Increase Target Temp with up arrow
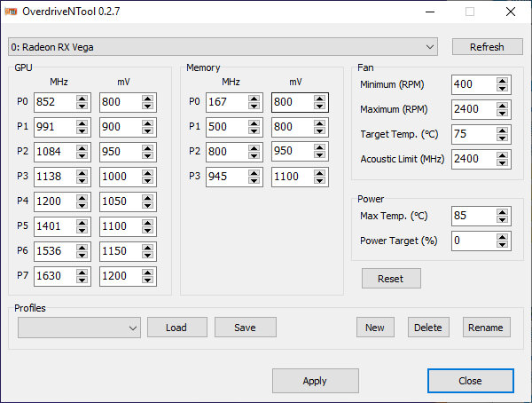The height and width of the screenshot is (403, 532). (502, 130)
